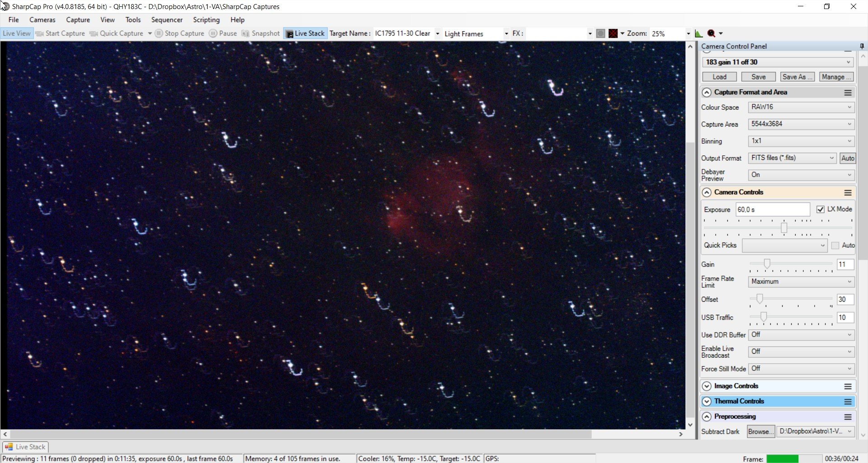
Task: Open Output Format FITS files dropdown
Action: coord(792,158)
